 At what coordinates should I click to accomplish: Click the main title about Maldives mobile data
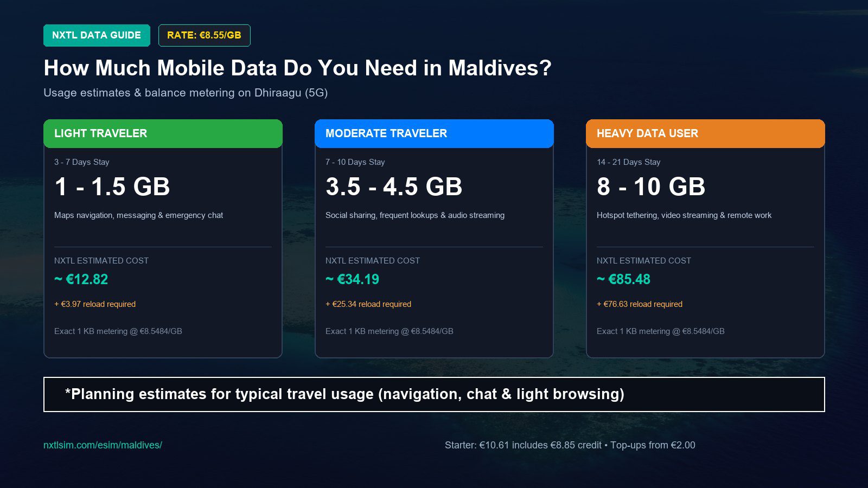point(297,68)
